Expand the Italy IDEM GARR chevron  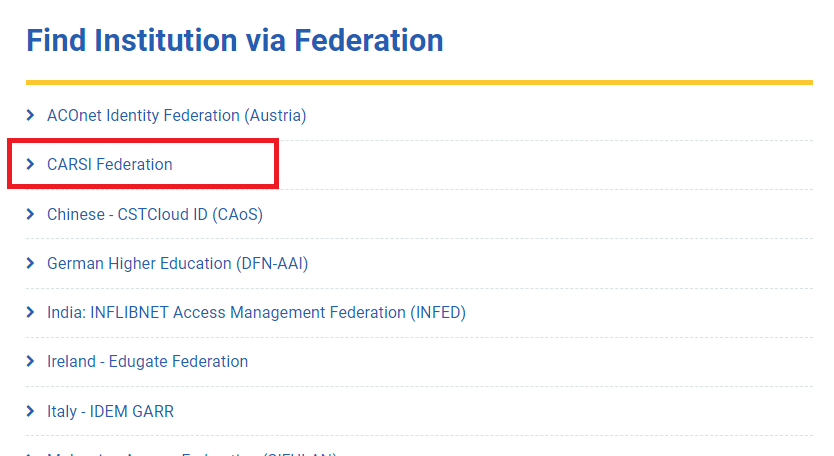pos(31,411)
